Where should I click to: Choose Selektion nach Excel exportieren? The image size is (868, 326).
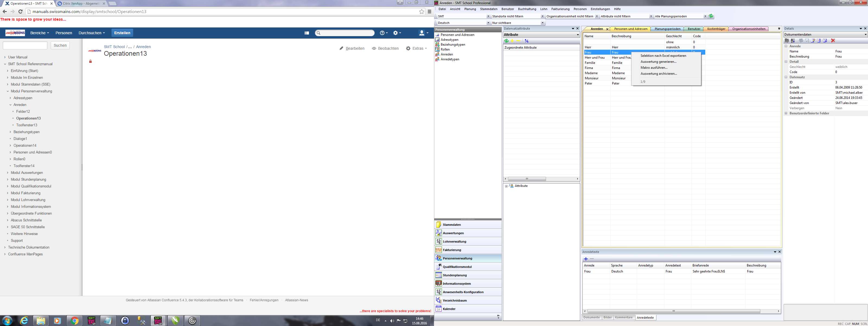[x=663, y=56]
